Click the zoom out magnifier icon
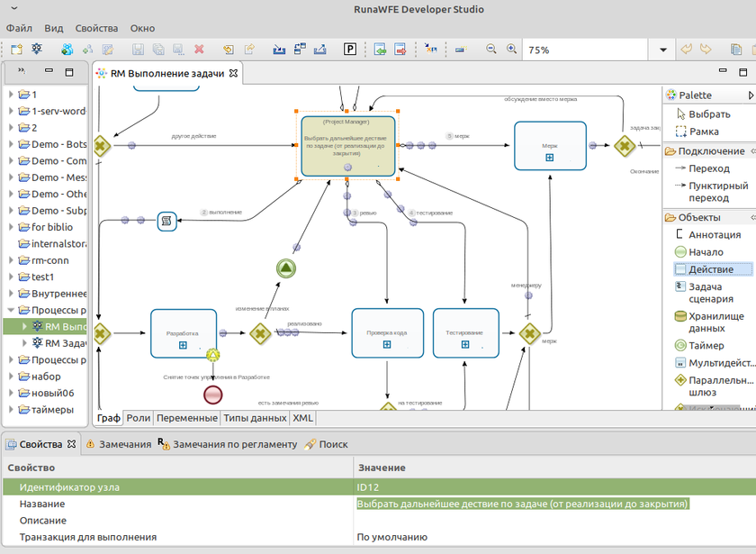Screen dimensions: 756x554 coord(491,50)
